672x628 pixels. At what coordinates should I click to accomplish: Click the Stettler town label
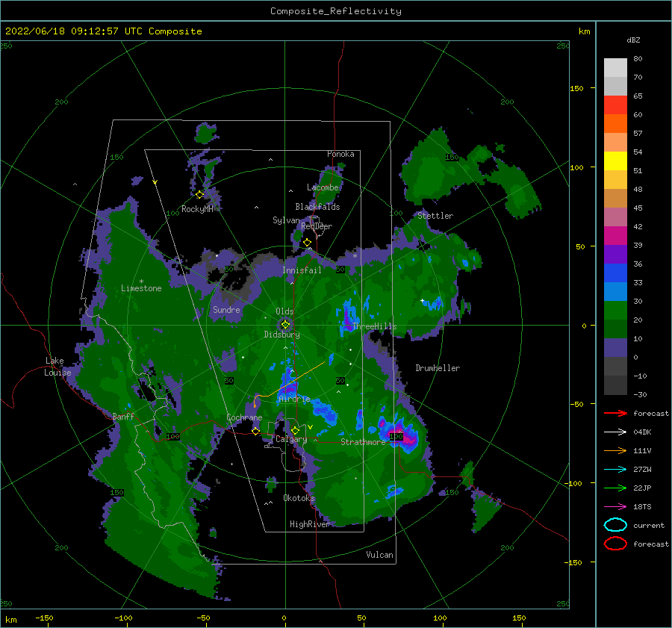coord(435,216)
